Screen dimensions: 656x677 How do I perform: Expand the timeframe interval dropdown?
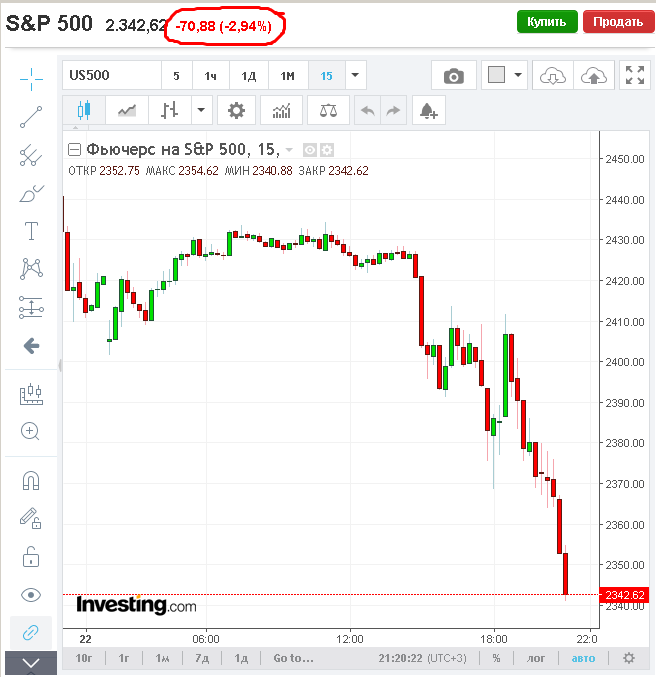tap(355, 76)
